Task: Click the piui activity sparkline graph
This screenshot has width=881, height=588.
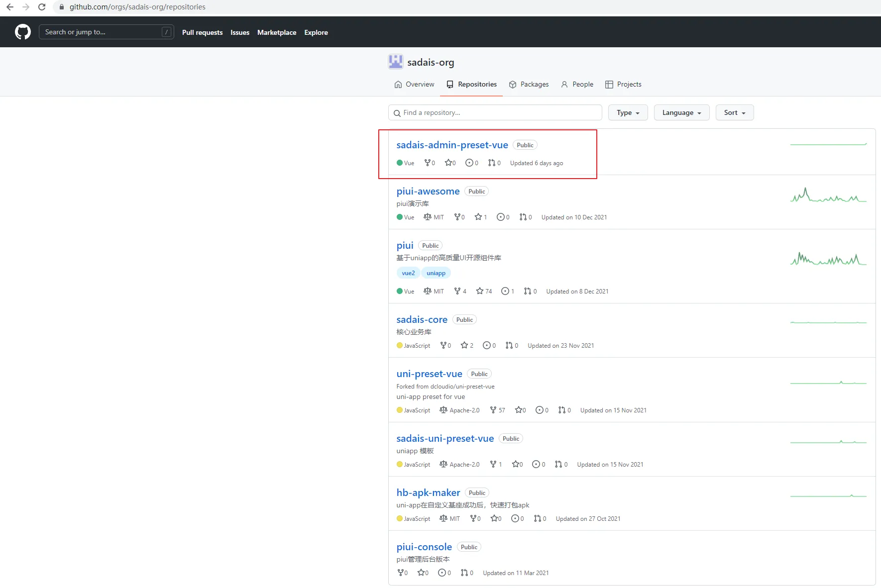Action: [828, 259]
